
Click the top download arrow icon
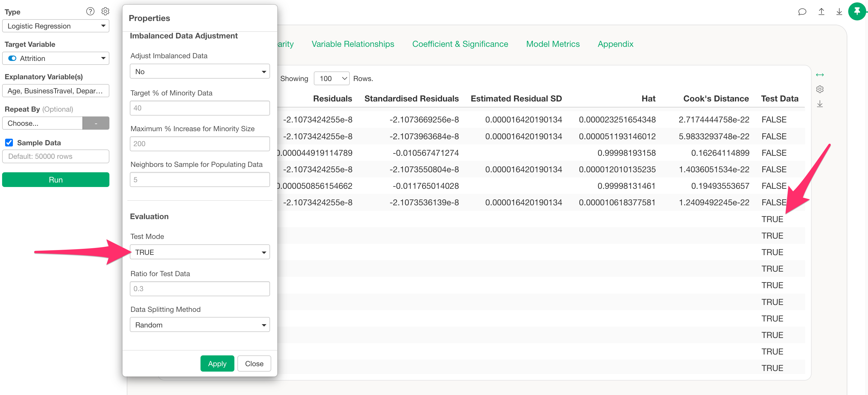[839, 12]
